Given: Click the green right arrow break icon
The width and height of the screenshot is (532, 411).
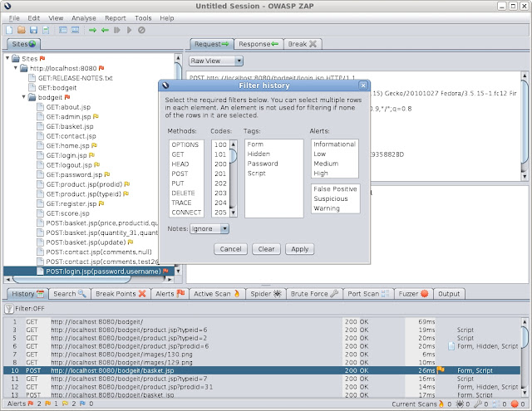Looking at the screenshot, I should [92, 30].
